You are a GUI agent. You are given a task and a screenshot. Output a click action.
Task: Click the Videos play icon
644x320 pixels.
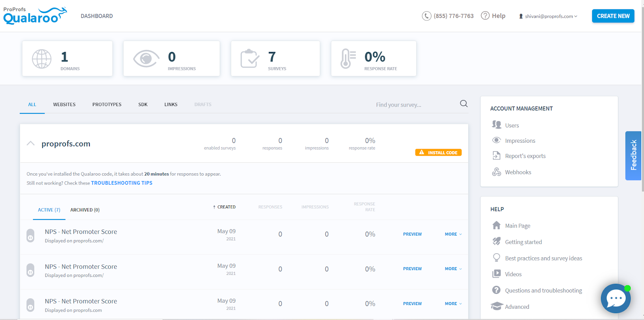click(496, 274)
